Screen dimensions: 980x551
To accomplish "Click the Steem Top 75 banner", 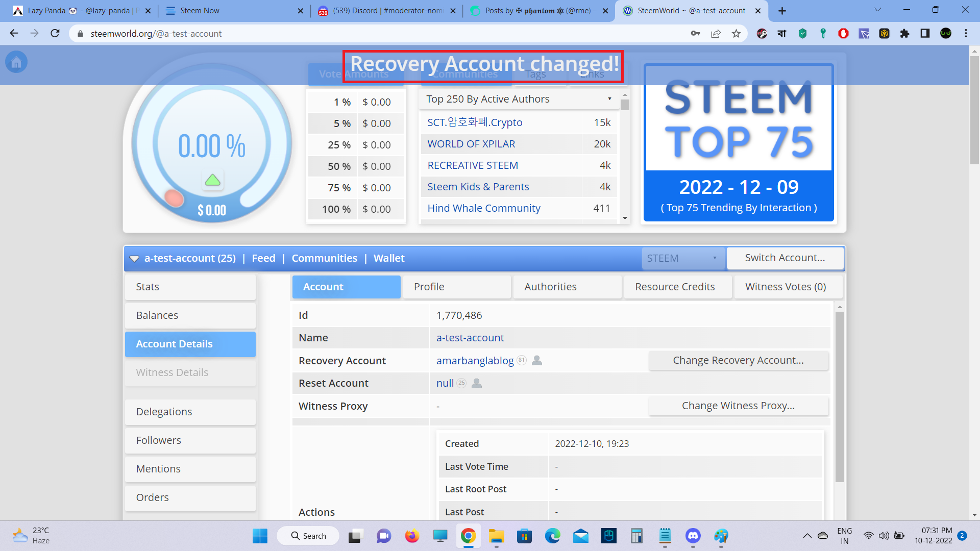I will (739, 143).
